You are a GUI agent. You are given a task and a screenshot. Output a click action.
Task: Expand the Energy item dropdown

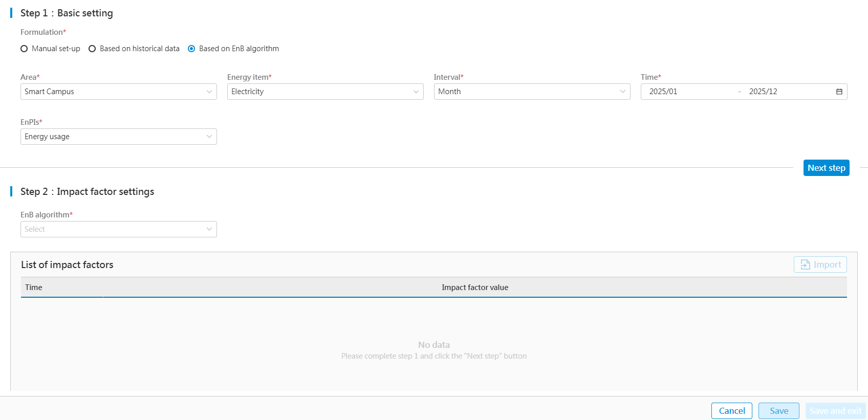325,92
